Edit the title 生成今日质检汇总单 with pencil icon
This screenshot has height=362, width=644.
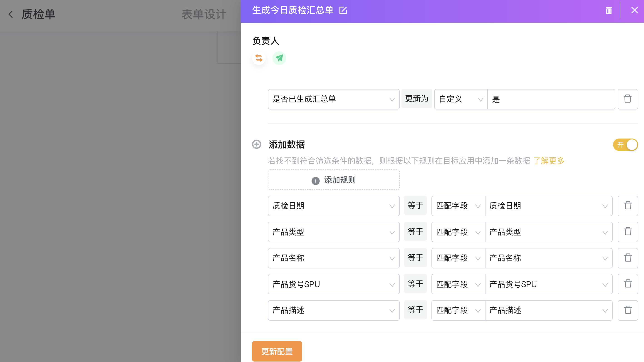coord(343,10)
